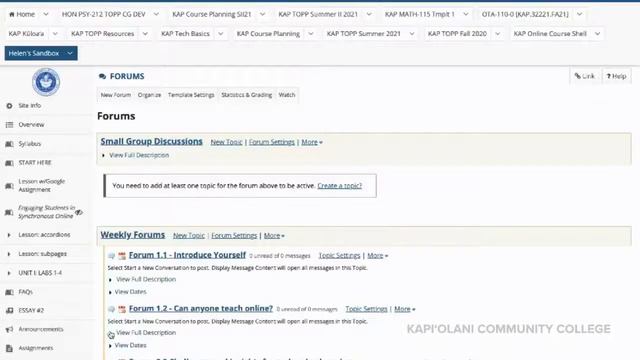The image size is (640, 360).
Task: Click the Home icon in the top navigation
Action: coord(11,14)
